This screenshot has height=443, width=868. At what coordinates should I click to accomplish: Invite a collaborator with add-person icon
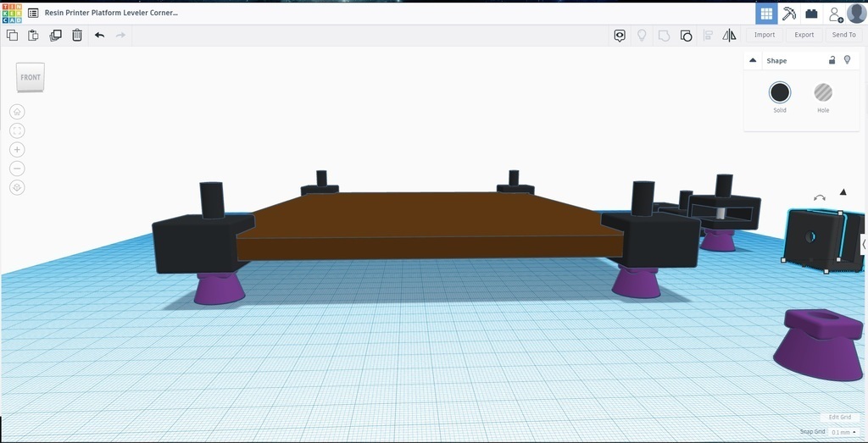835,14
